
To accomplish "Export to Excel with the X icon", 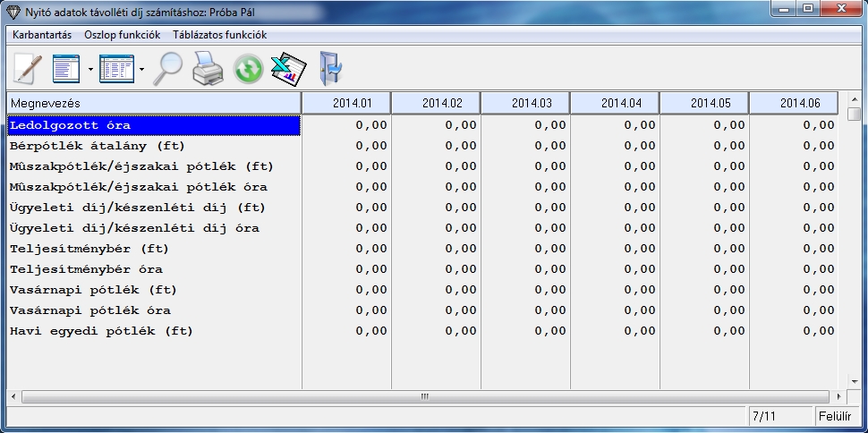I will [x=289, y=68].
